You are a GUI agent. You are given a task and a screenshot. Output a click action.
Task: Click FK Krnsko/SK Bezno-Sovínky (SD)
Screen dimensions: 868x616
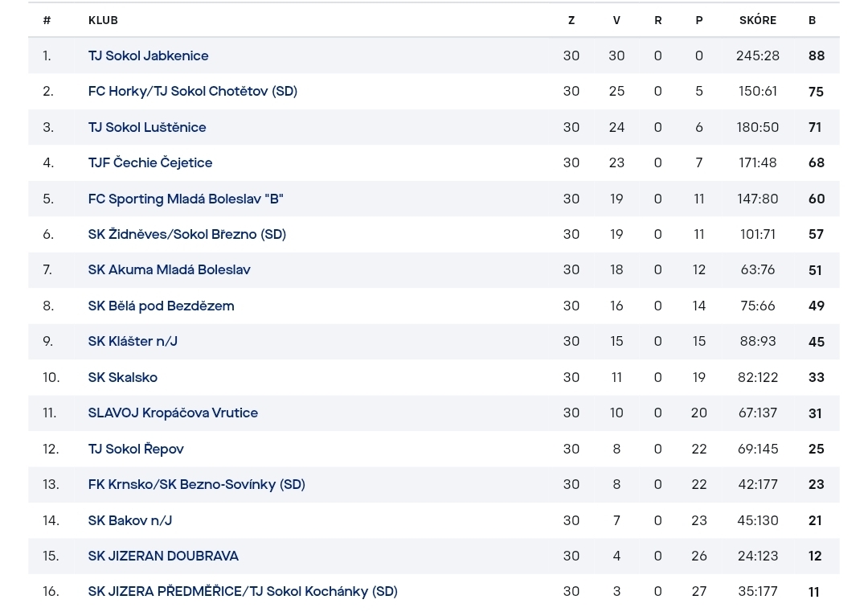197,485
